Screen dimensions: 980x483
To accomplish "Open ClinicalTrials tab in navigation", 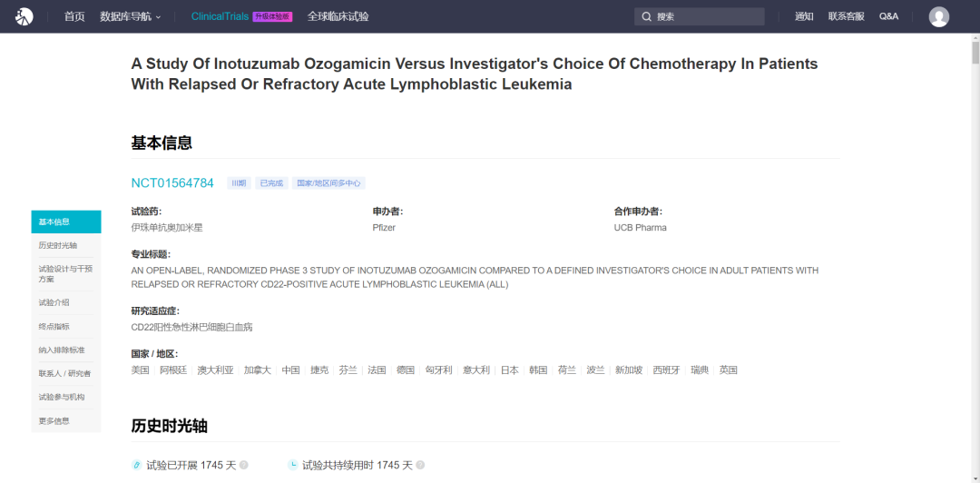I will click(220, 17).
